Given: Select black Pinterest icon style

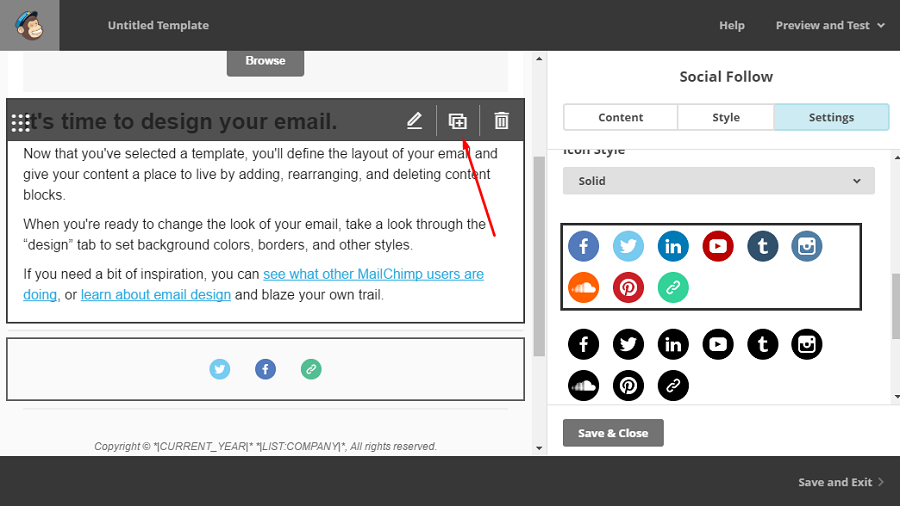Looking at the screenshot, I should point(628,386).
